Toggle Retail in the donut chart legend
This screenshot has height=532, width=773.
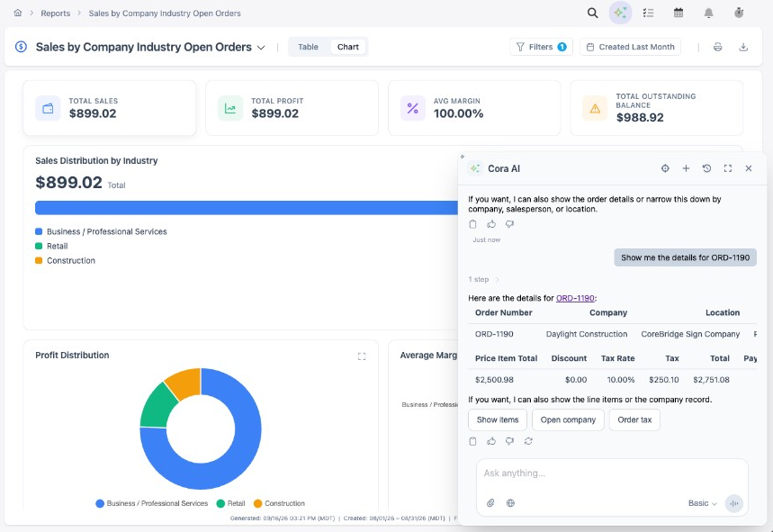pos(230,503)
